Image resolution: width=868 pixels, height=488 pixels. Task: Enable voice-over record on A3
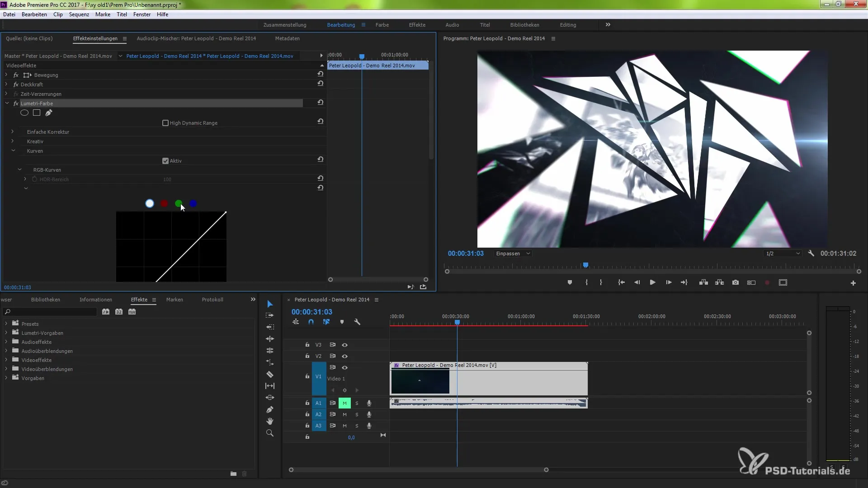click(x=369, y=426)
